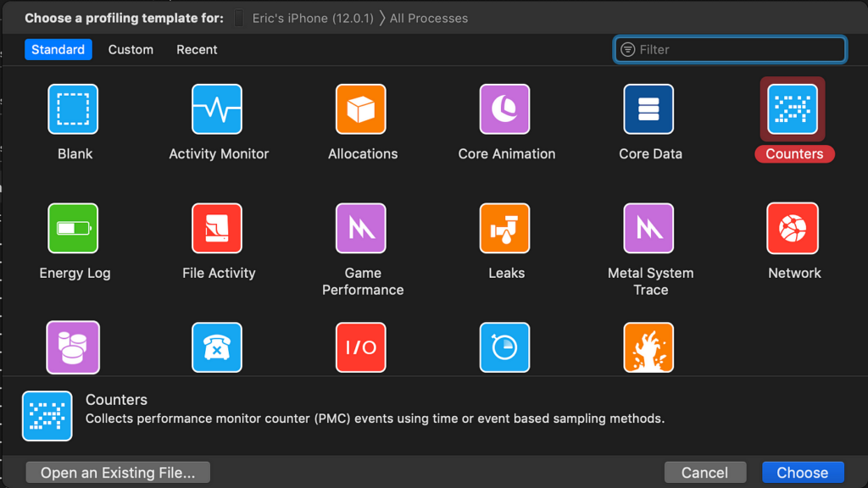Pick the orange splash template icon
Image resolution: width=868 pixels, height=488 pixels.
(x=648, y=347)
